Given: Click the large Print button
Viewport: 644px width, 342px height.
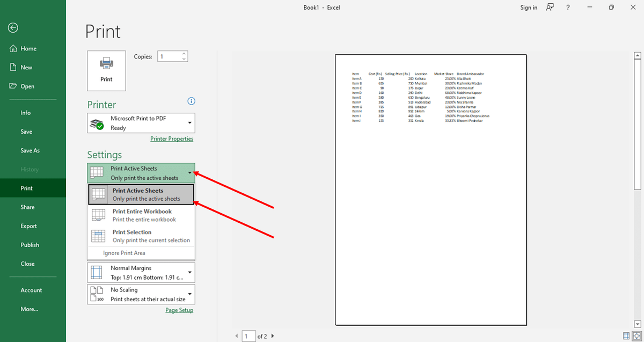Looking at the screenshot, I should tap(106, 70).
